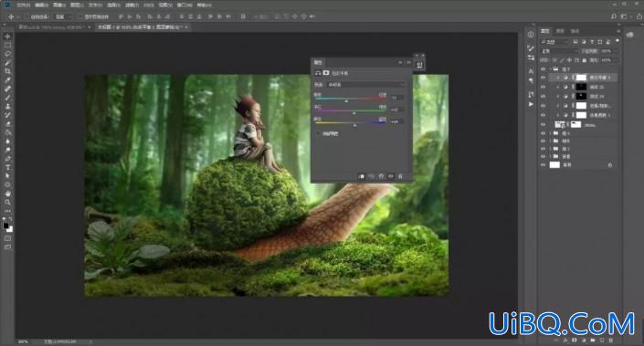Click the cyan-red color balance slider
The width and height of the screenshot is (644, 346).
coord(351,99)
